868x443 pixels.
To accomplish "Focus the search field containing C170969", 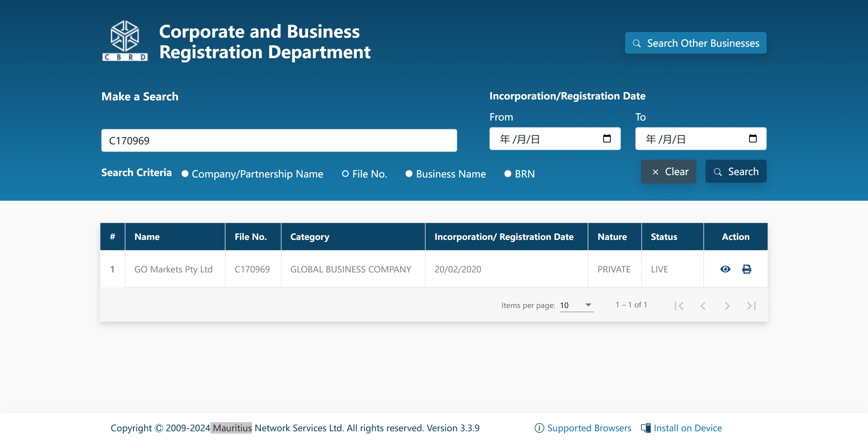I will pyautogui.click(x=279, y=140).
